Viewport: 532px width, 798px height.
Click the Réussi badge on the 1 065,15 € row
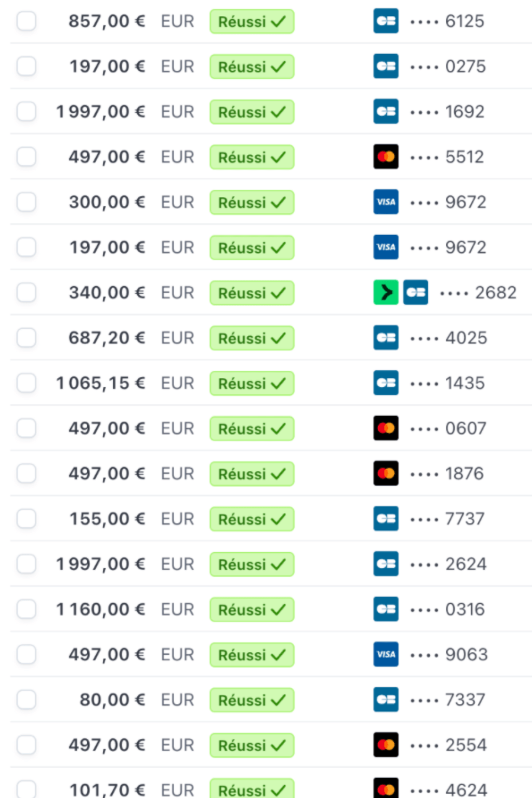tap(252, 383)
